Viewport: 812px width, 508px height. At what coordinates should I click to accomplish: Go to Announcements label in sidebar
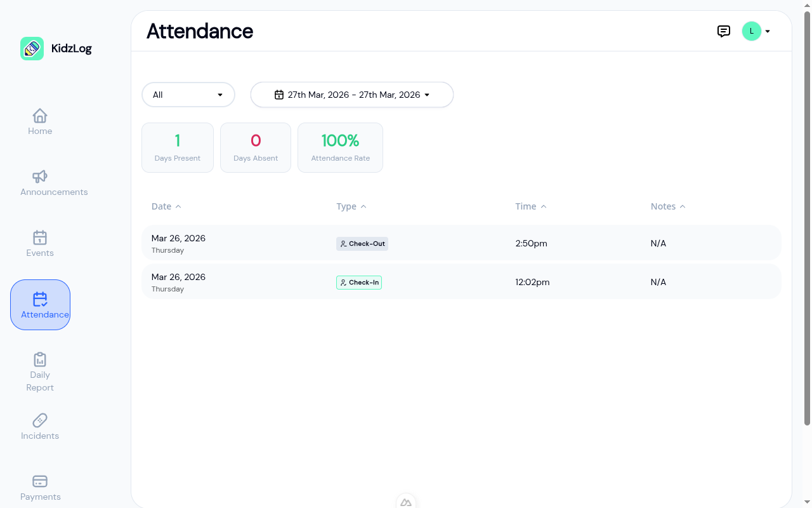click(x=54, y=192)
